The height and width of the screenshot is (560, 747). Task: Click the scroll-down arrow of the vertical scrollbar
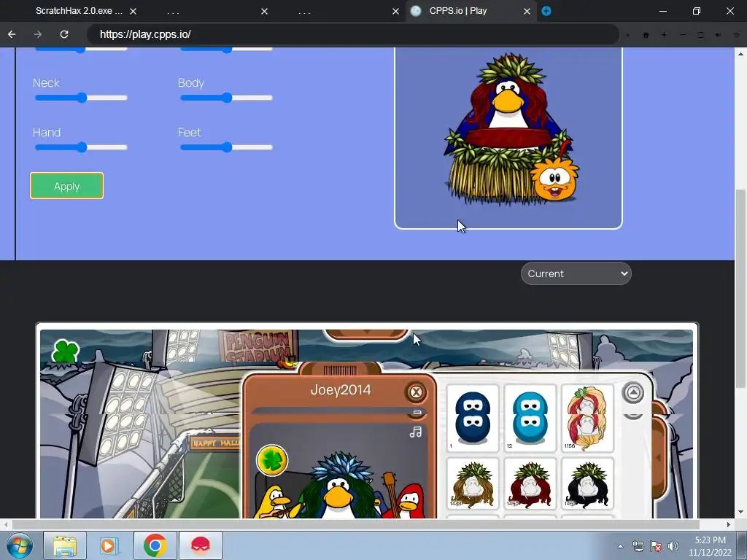740,512
